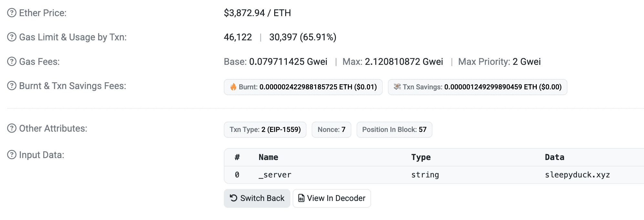Click help icon beside Ether Price
This screenshot has height=220, width=644.
[x=12, y=13]
